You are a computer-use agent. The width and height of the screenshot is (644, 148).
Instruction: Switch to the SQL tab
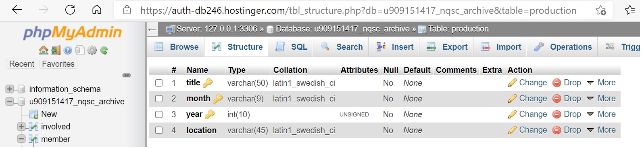[x=292, y=47]
